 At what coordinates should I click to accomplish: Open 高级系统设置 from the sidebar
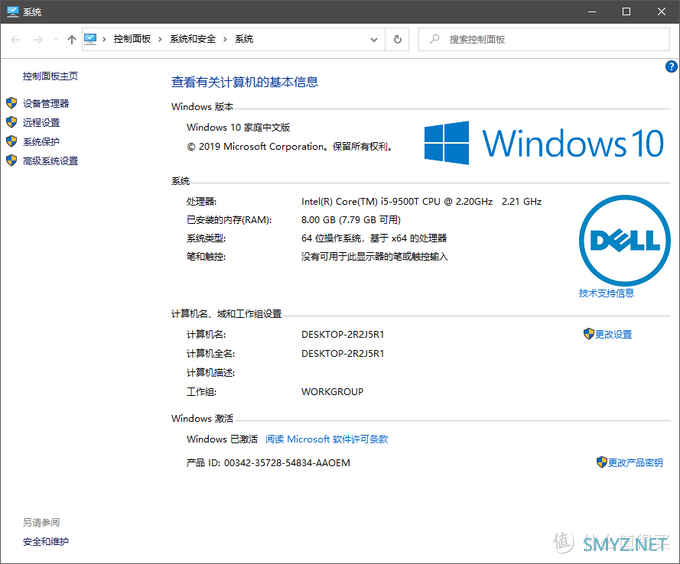(x=50, y=161)
